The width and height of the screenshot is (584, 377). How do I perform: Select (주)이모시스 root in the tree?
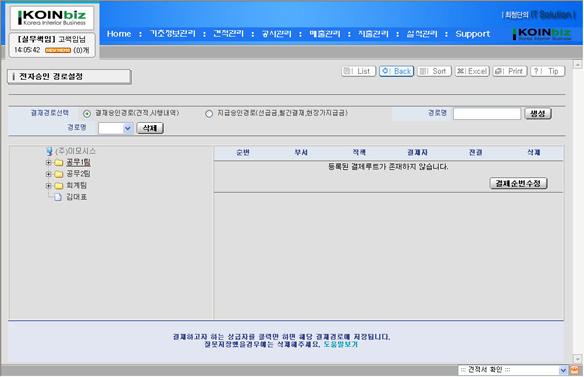click(x=75, y=151)
